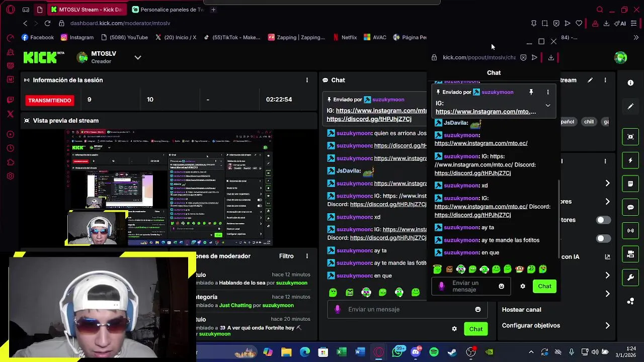Click the broadcast signal icon in right sidebar
Screen dimensions: 644x362
(630, 231)
